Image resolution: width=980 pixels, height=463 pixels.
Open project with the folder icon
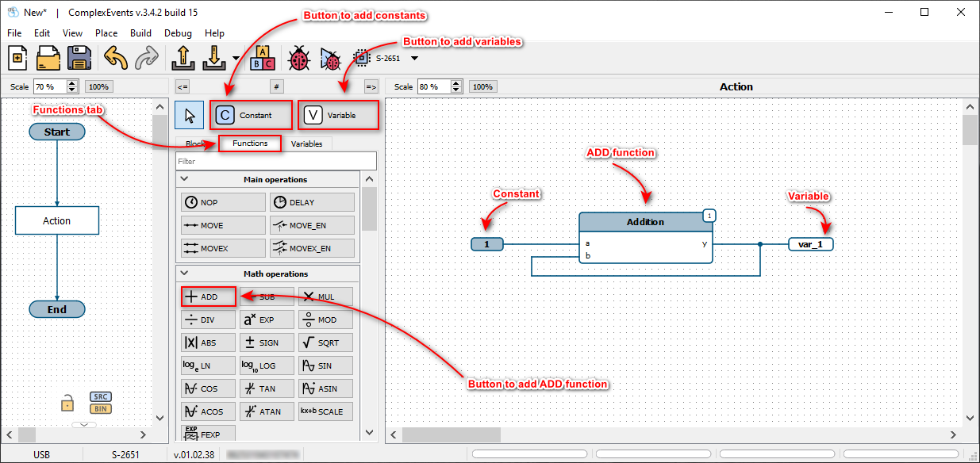[x=48, y=59]
